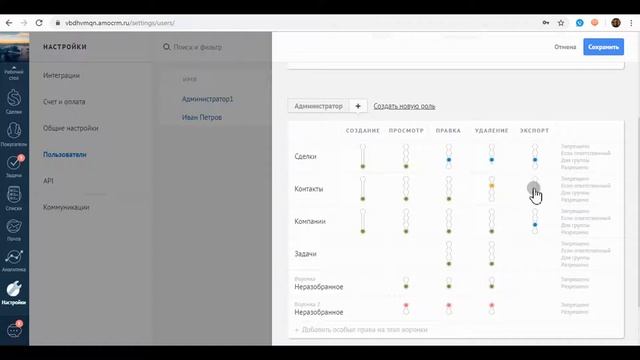Click Создать новую роль link
640x360 pixels.
tap(404, 106)
